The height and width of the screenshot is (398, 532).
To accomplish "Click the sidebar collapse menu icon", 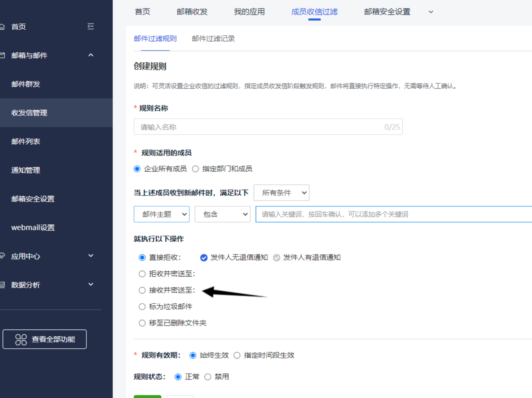I will coord(91,26).
